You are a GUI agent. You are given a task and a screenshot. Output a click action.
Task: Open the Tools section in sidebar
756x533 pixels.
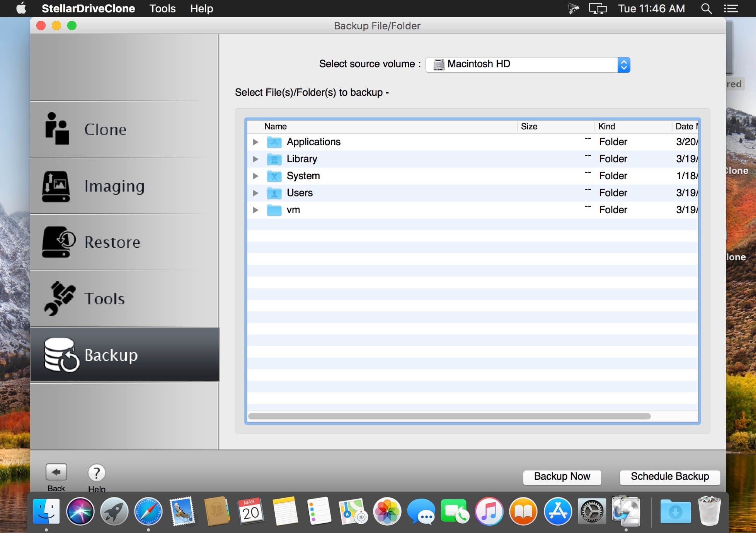coord(124,299)
